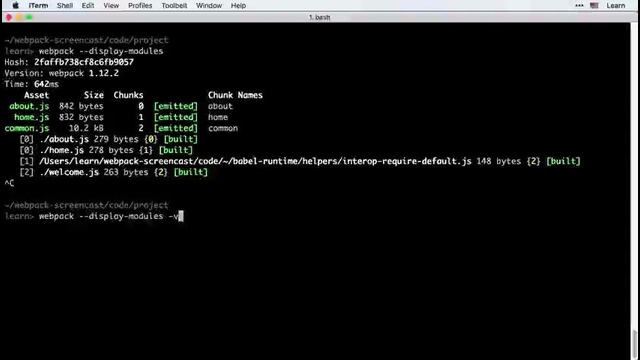The width and height of the screenshot is (640, 360).
Task: Click [emitted] in the about.js row
Action: (176, 106)
